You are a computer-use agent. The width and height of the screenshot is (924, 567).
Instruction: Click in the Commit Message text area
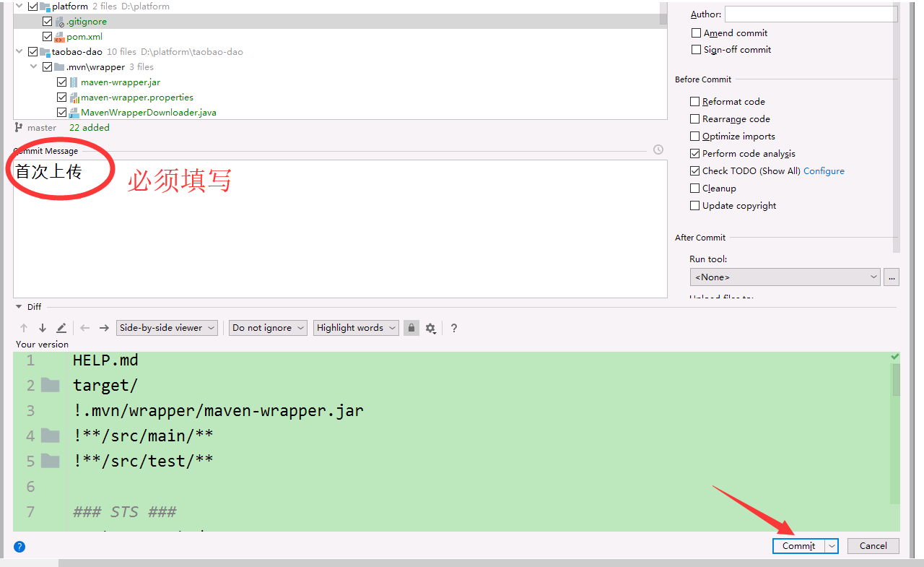pos(340,229)
